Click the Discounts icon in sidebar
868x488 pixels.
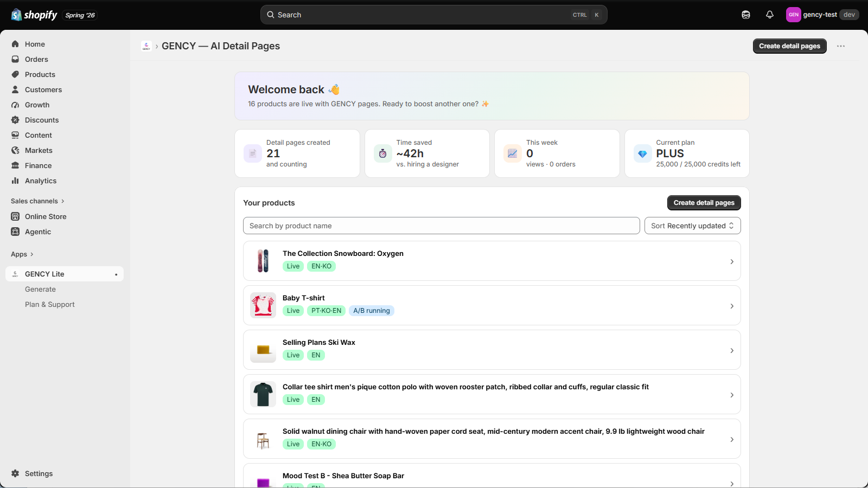15,120
